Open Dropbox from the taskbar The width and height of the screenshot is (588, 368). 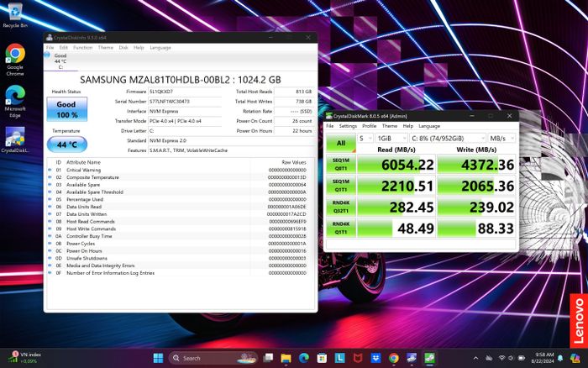coord(375,358)
